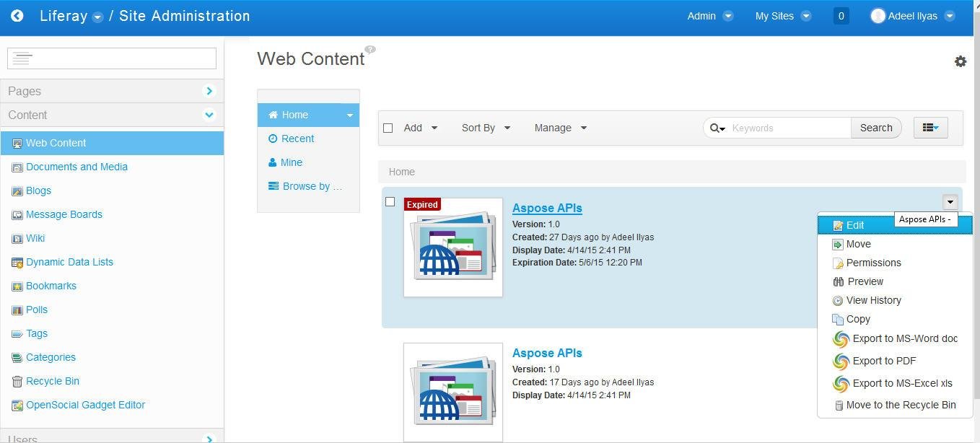Viewport: 980px width, 443px height.
Task: Collapse the Content sidebar section
Action: click(112, 115)
